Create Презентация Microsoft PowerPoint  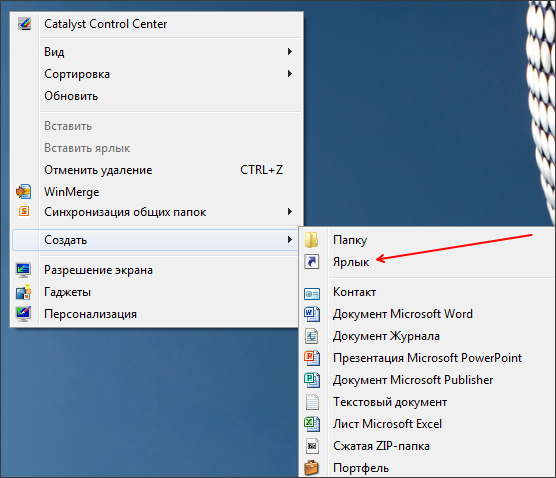tap(427, 358)
